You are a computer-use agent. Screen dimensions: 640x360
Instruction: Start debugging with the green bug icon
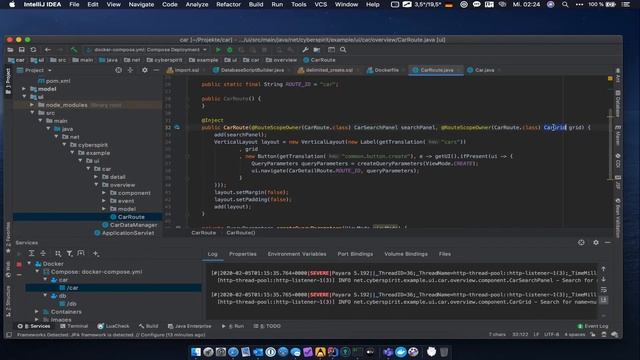[x=230, y=50]
